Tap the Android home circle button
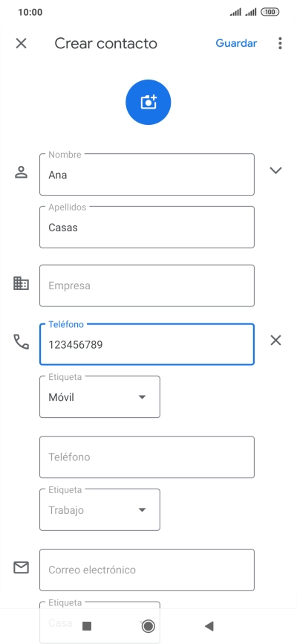Viewport: 297px width, 644px height. (148, 626)
